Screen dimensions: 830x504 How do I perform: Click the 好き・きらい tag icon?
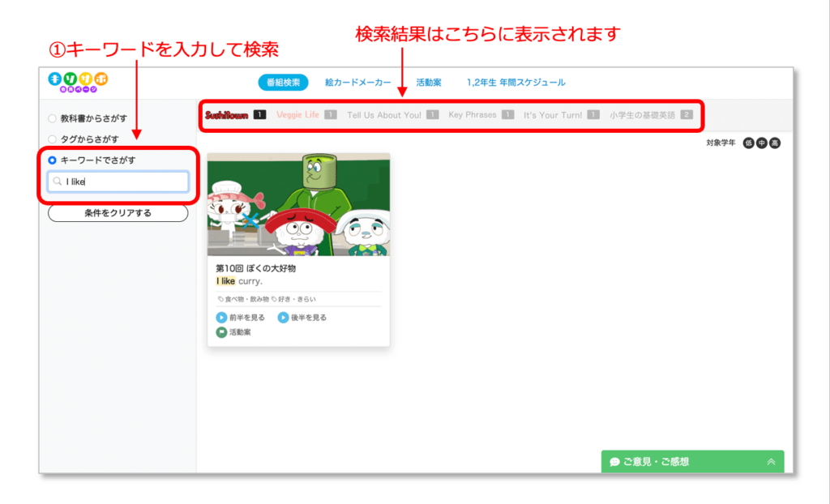[x=274, y=298]
